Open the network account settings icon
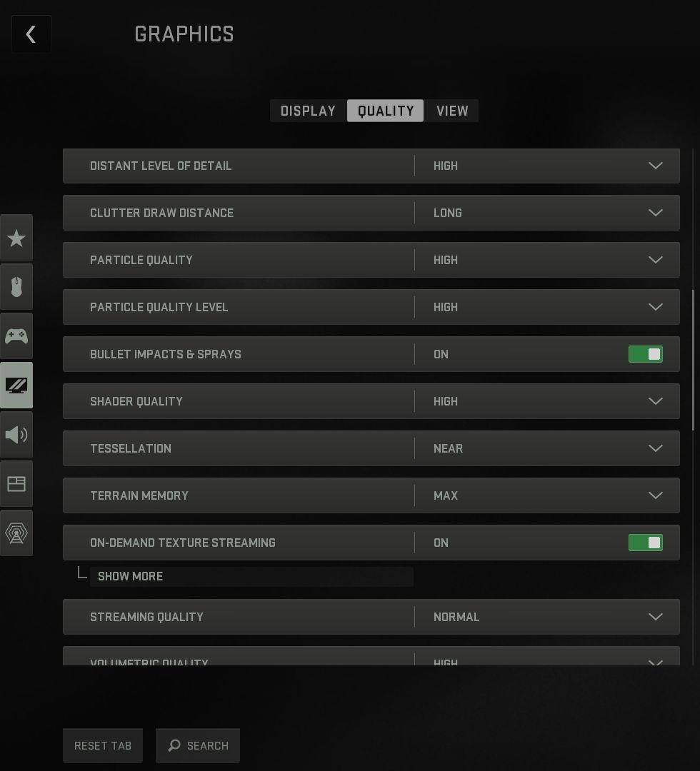The height and width of the screenshot is (771, 700). (x=16, y=533)
